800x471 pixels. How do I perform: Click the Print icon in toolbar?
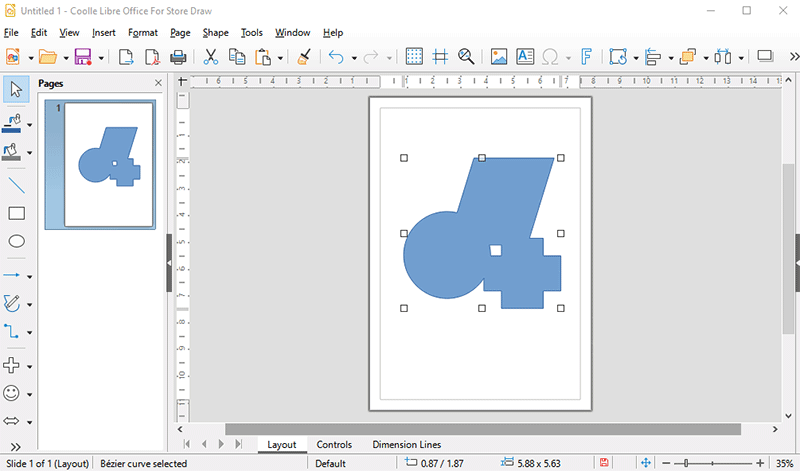(179, 57)
